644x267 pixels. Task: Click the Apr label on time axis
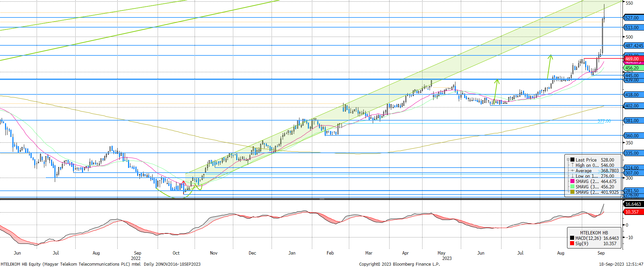click(405, 253)
